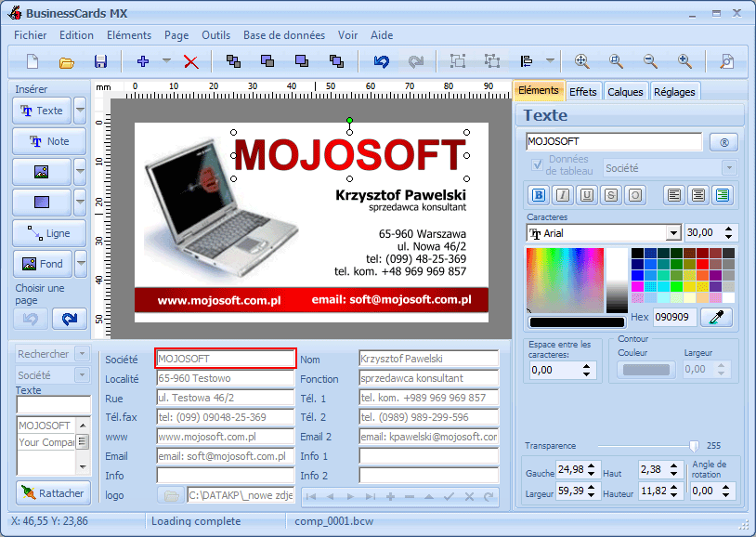Click the MOJOSOFT text input field
Viewport: 756px width, 537px height.
(614, 141)
